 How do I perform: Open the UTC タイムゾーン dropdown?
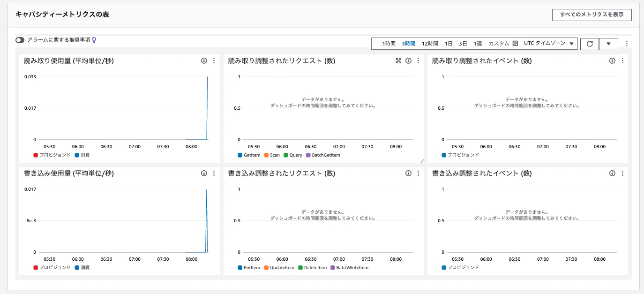(x=549, y=44)
